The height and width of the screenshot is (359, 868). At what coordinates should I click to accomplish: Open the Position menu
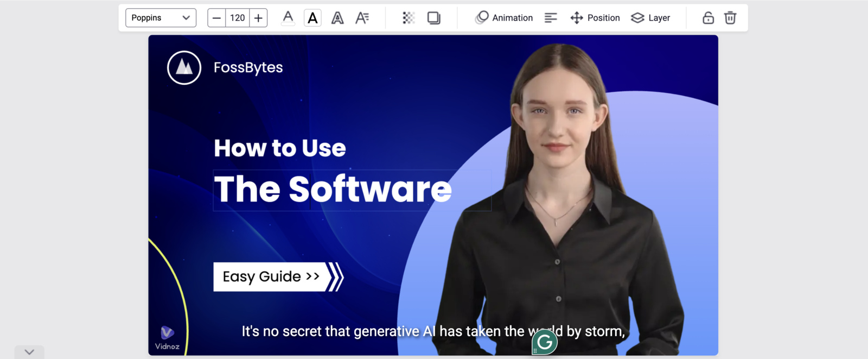(595, 18)
